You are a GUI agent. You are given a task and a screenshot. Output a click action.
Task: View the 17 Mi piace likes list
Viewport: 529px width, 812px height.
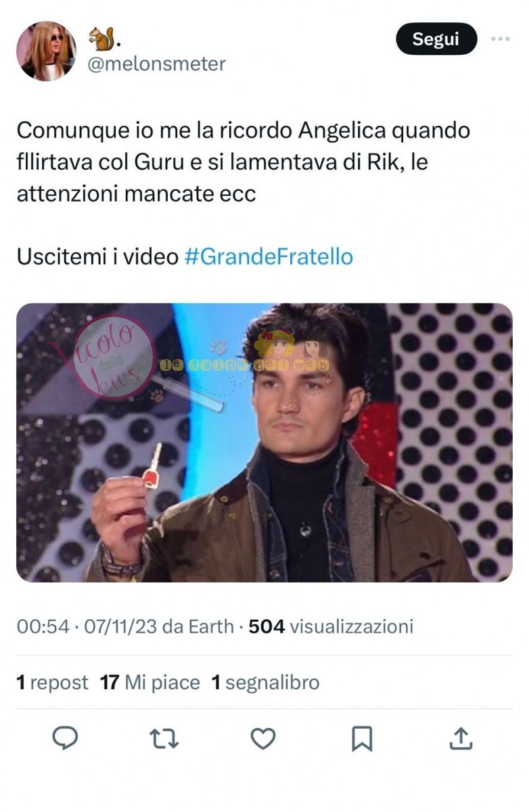click(150, 682)
